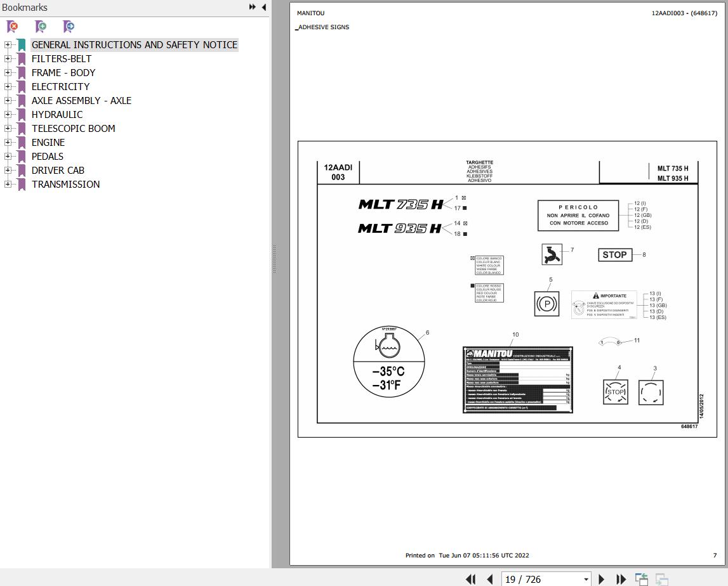Click the Bookmarks panel title

[25, 8]
